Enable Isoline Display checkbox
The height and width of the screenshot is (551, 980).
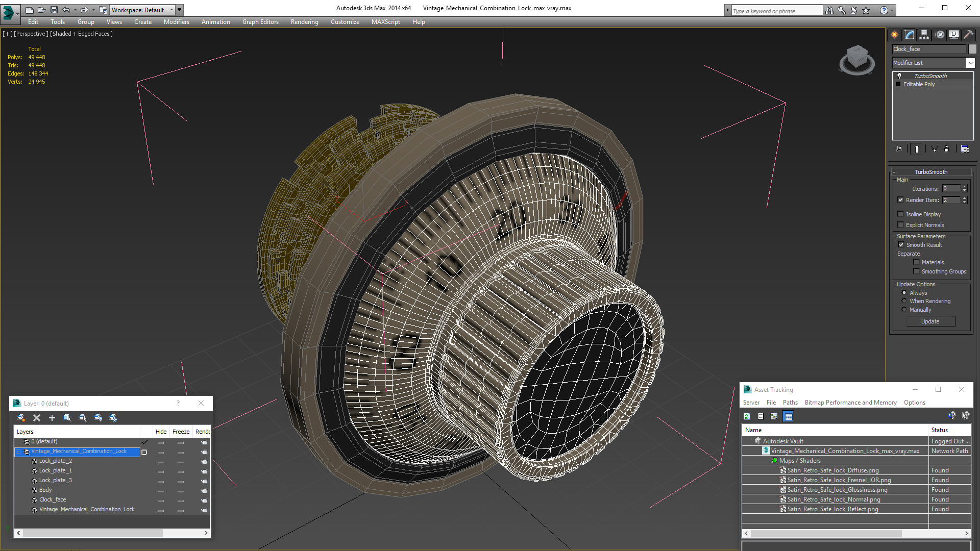tap(900, 214)
